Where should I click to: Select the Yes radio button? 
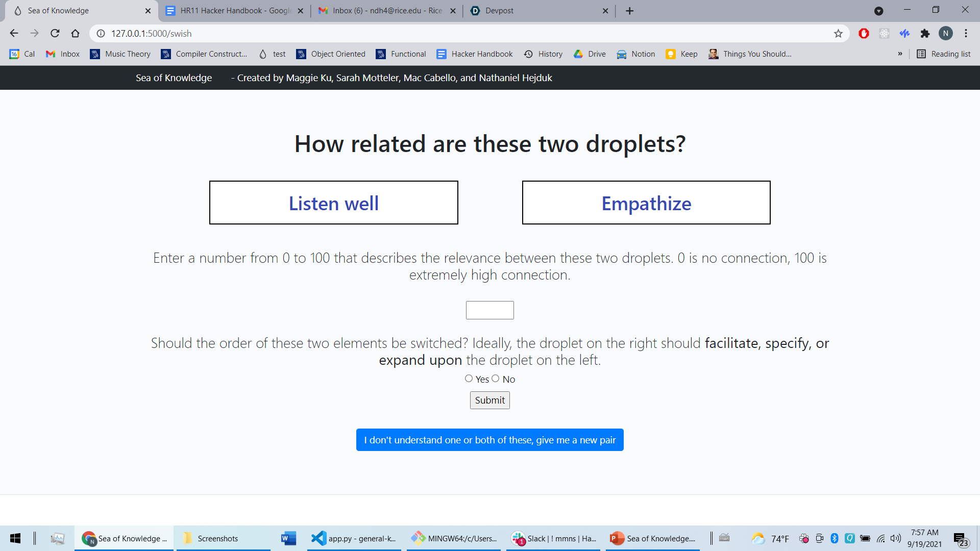coord(469,379)
